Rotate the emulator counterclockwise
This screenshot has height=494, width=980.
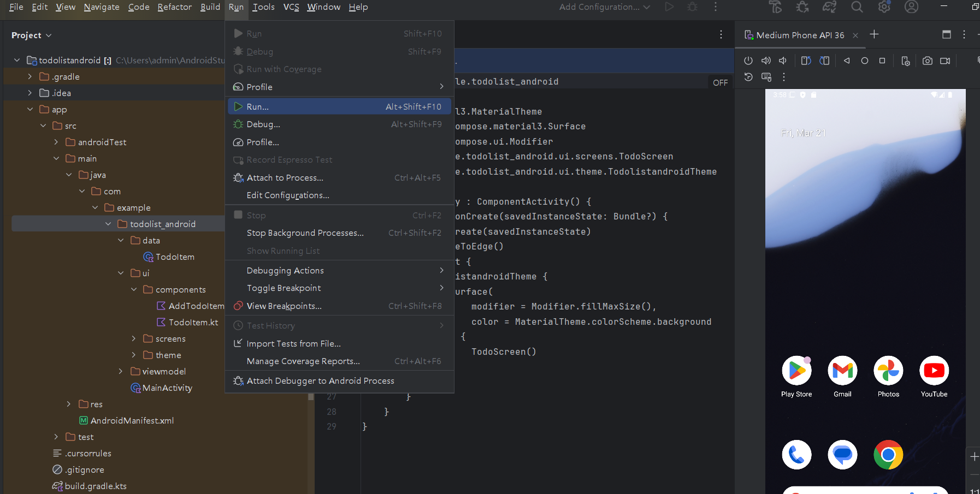pyautogui.click(x=806, y=61)
